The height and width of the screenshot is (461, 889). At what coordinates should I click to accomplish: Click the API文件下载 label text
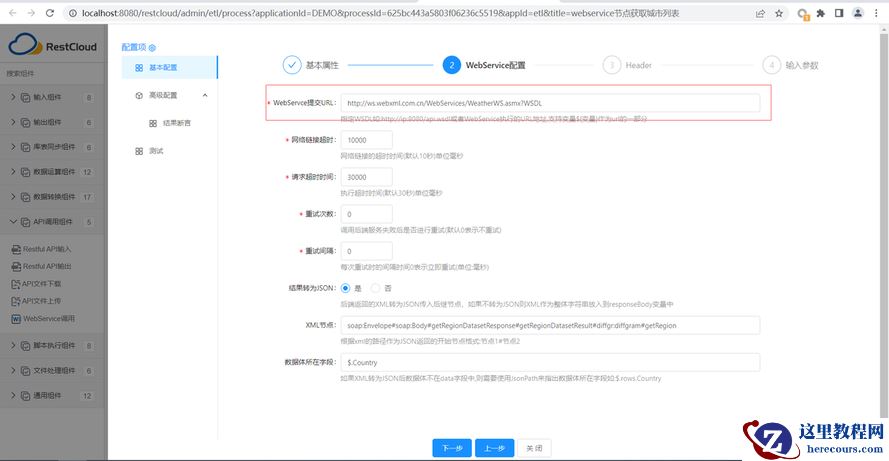click(x=41, y=284)
